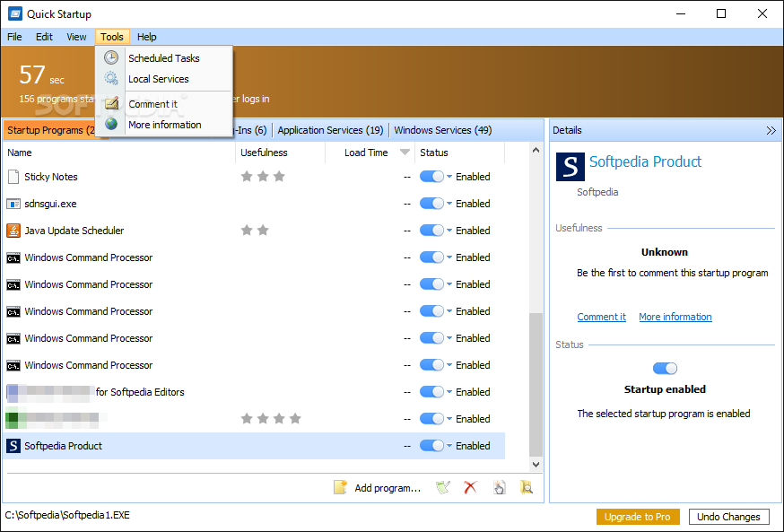Open the View menu
The width and height of the screenshot is (784, 532).
76,37
